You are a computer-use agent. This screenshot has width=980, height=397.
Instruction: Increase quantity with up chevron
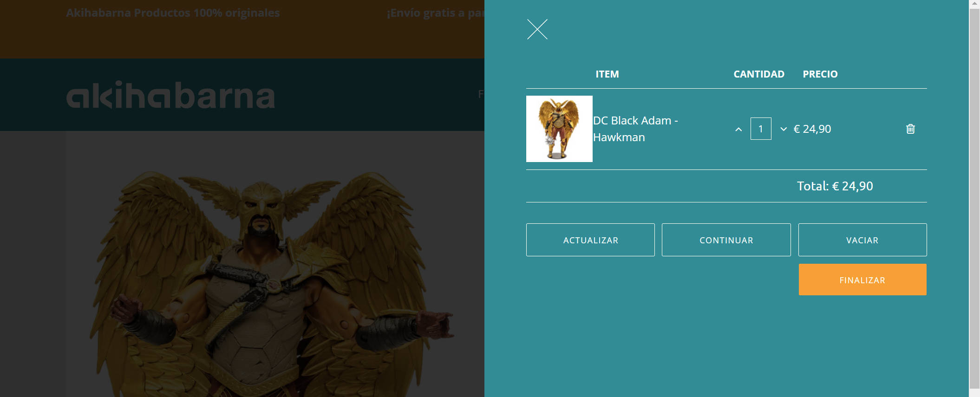(x=738, y=129)
